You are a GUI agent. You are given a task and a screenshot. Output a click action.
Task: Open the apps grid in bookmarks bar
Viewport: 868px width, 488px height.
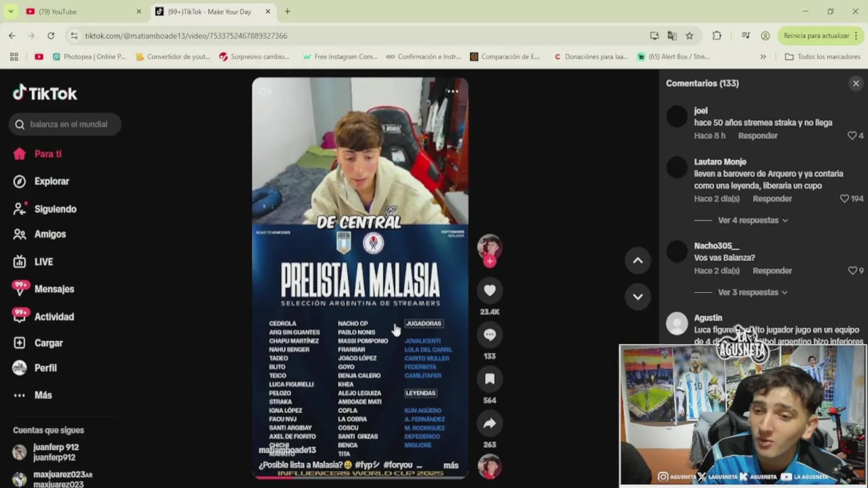(14, 57)
